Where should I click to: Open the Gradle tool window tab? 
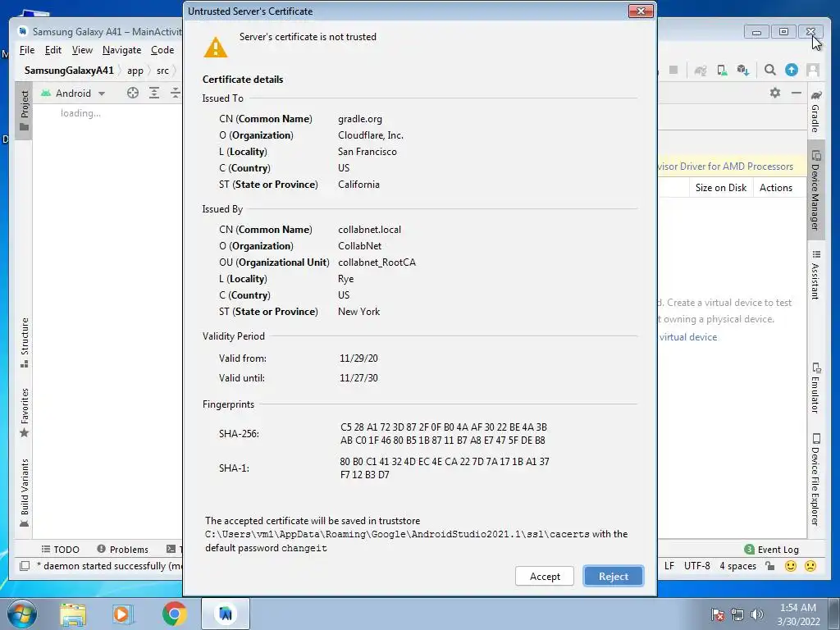815,112
